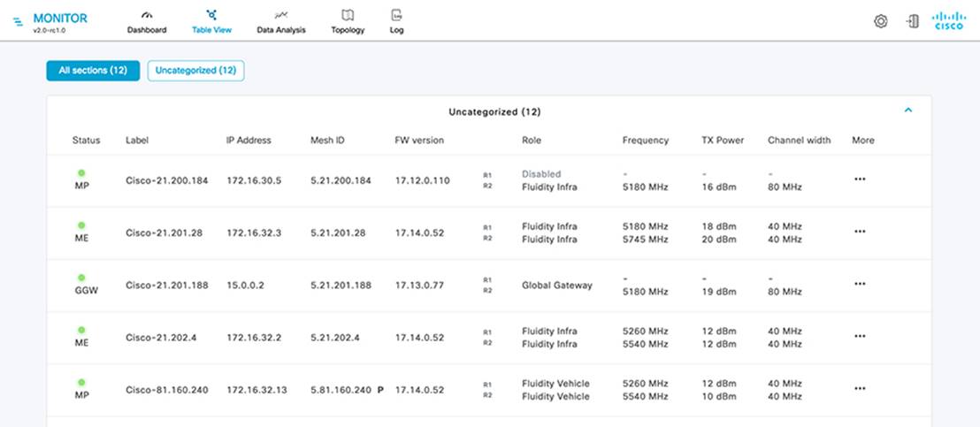Open the More menu for Cisco-21.201.28
The image size is (980, 427).
860,232
